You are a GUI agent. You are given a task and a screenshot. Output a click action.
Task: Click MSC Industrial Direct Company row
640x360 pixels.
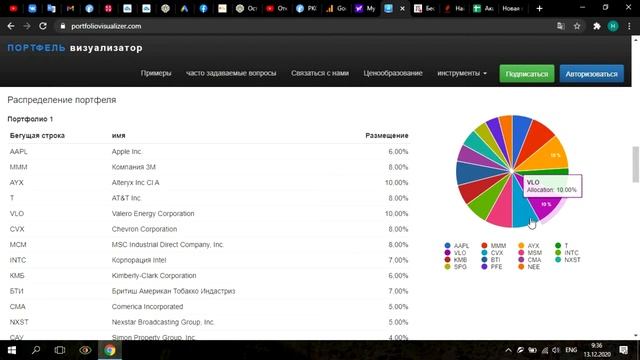click(209, 244)
